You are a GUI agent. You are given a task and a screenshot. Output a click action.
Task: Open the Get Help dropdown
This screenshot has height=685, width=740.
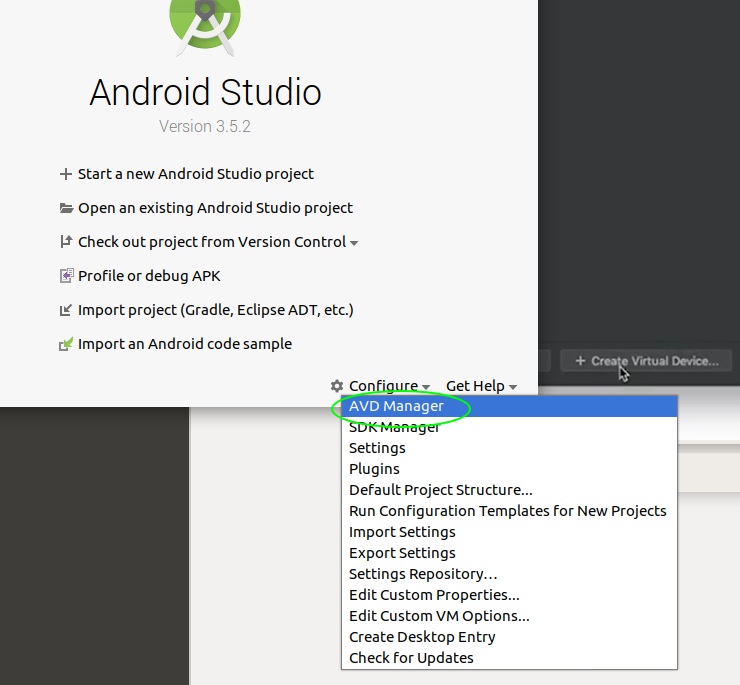[x=481, y=386]
